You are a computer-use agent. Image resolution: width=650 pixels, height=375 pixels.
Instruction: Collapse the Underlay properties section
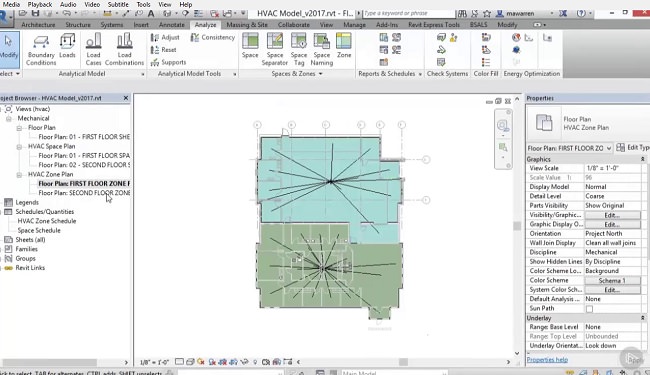(643, 318)
